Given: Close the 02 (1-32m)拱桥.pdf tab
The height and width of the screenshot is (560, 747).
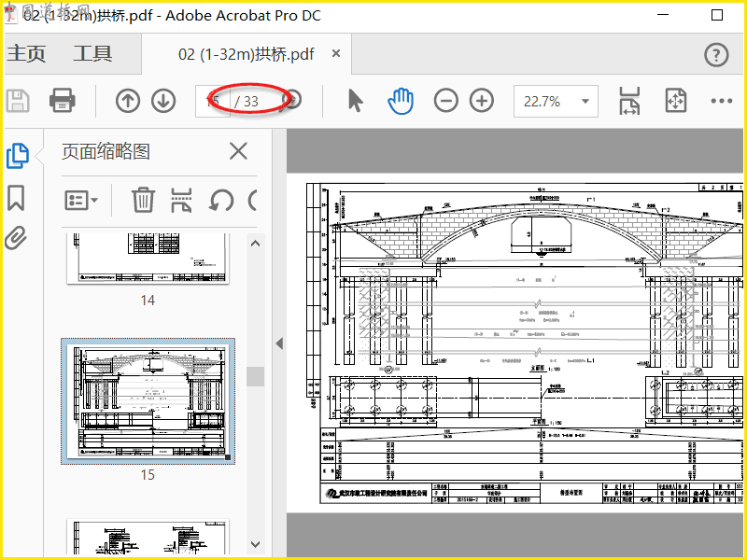Looking at the screenshot, I should tap(336, 53).
